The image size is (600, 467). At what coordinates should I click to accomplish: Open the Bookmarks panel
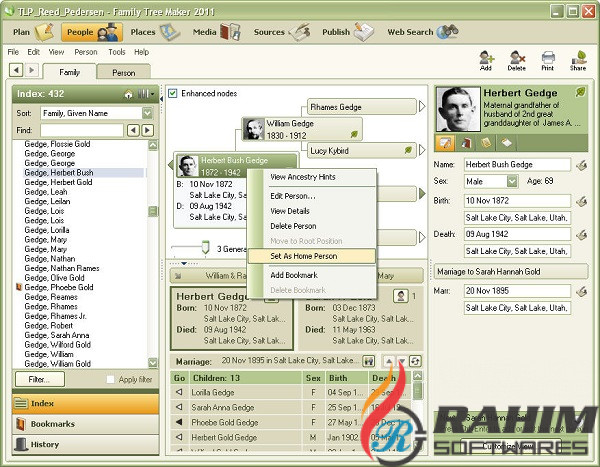[85, 424]
